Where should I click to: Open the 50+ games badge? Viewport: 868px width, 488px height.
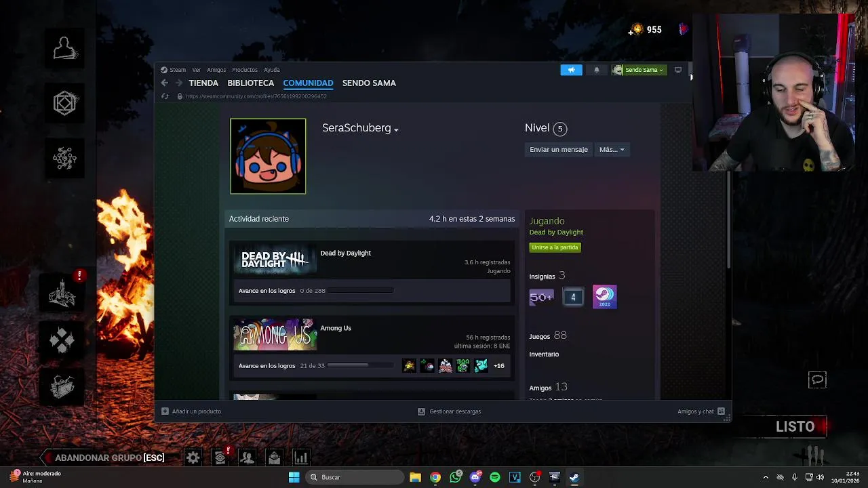[x=541, y=297]
